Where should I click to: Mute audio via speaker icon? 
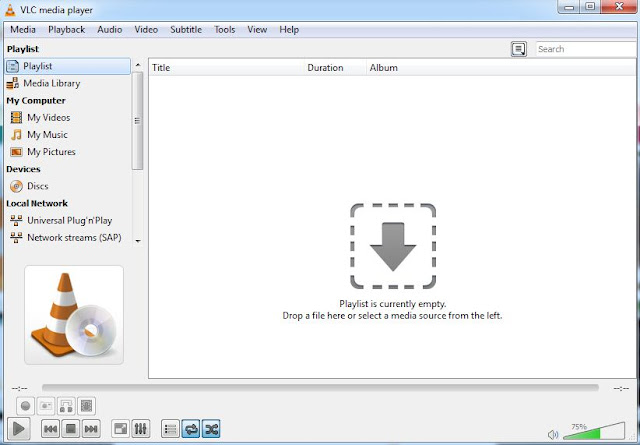pos(553,434)
